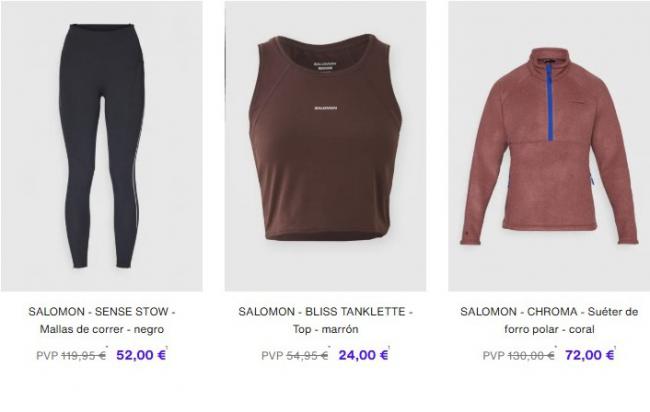Click the PVP label under the tank top
This screenshot has width=650, height=412.
coord(272,356)
